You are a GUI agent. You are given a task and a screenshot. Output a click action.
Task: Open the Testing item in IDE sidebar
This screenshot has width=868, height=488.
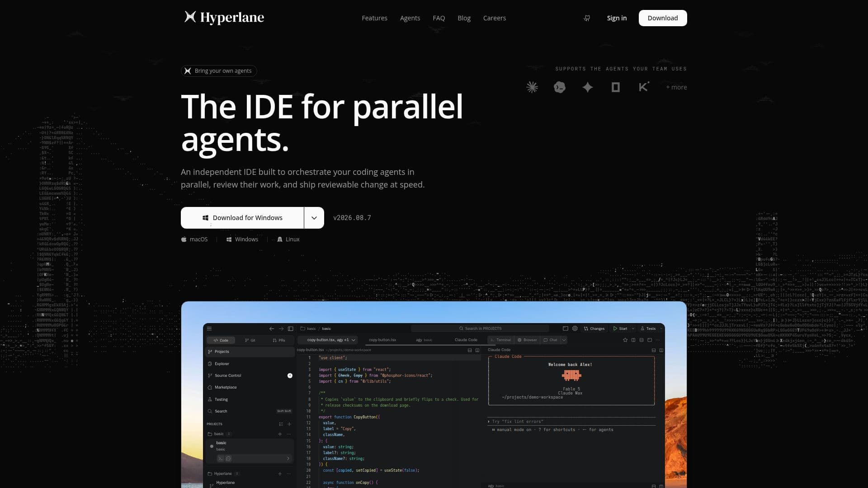pos(250,399)
